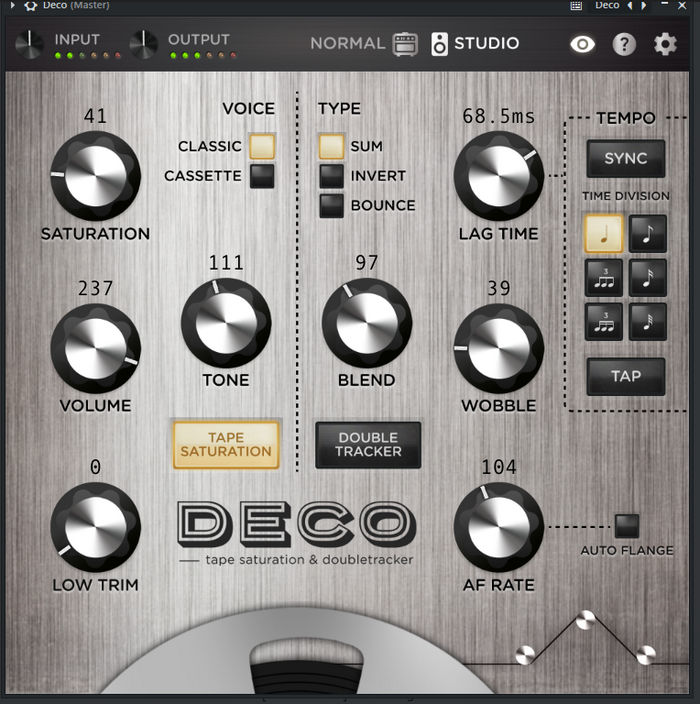Select INVERT doubletracker type

pos(331,176)
